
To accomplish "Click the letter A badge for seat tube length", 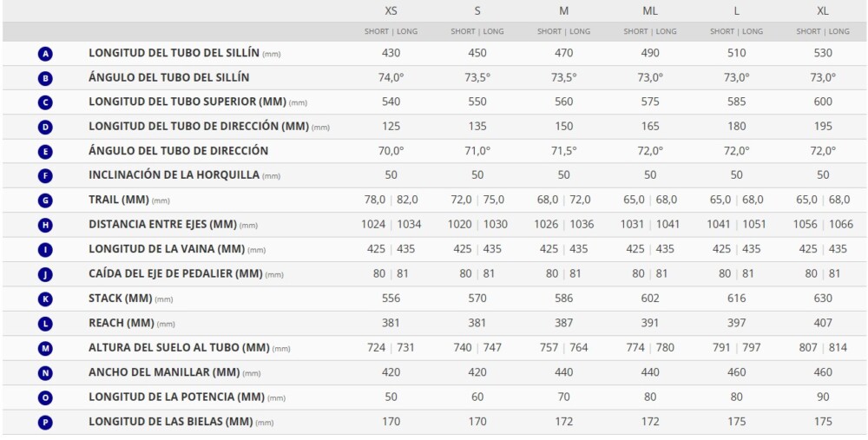I will click(45, 54).
